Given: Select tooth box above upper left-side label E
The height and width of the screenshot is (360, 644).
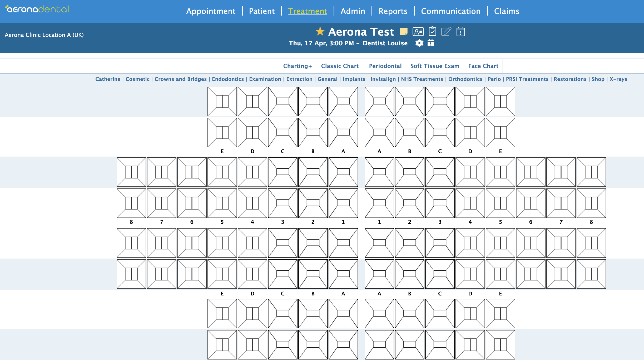Looking at the screenshot, I should (x=222, y=133).
